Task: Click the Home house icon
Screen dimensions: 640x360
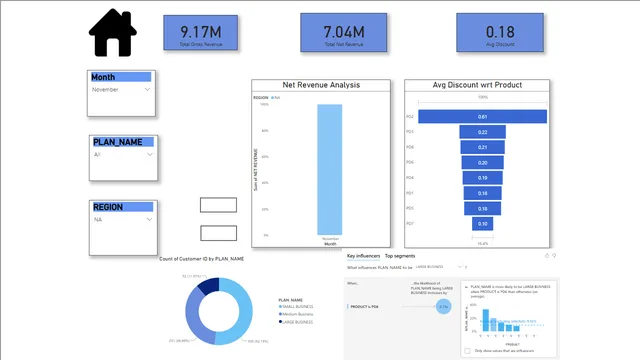Action: tap(113, 33)
